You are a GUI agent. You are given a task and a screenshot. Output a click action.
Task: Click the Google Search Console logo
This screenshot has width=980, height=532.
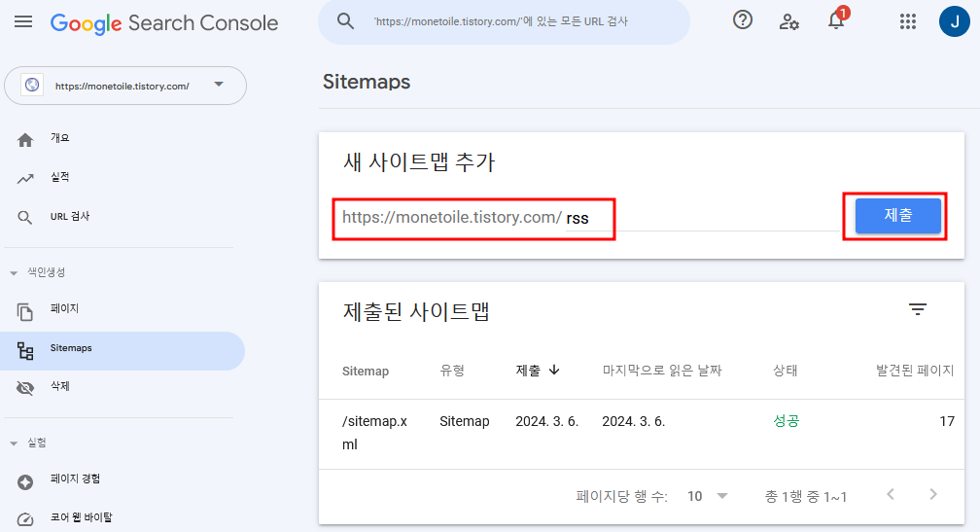(164, 23)
